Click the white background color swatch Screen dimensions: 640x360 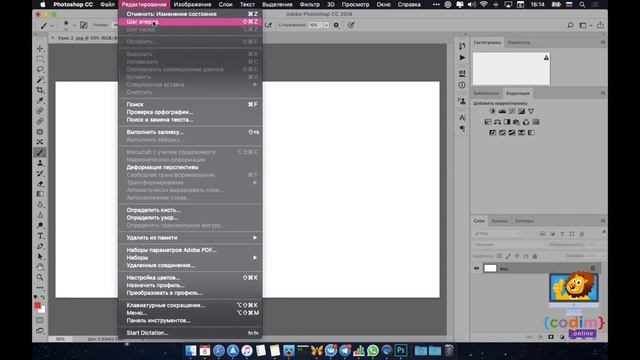point(42,310)
